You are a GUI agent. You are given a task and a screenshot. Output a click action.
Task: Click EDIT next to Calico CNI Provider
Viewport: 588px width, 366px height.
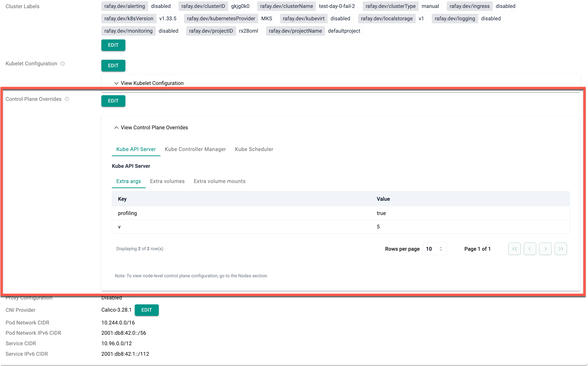pos(146,310)
